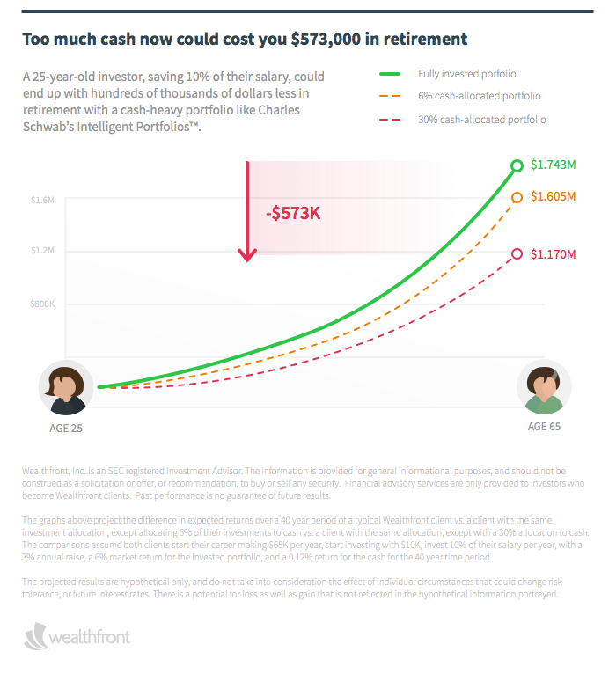
Task: Click the $1.6M axis label
Action: [x=42, y=201]
